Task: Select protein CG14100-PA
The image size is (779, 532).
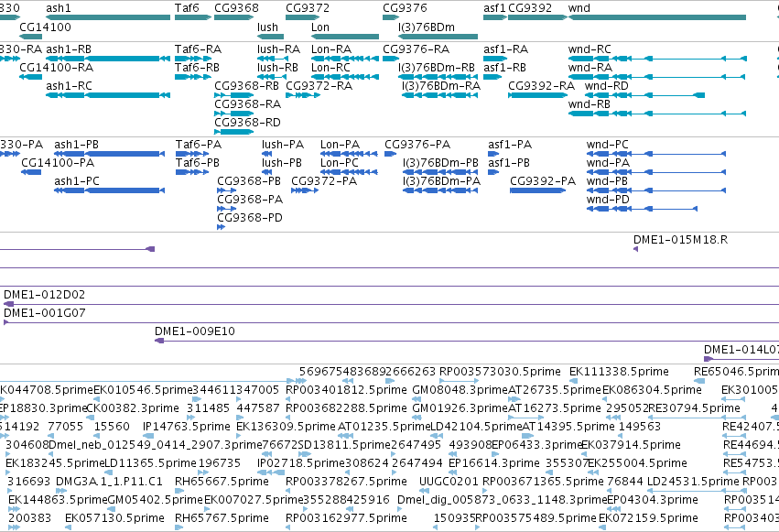Action: coord(31,172)
